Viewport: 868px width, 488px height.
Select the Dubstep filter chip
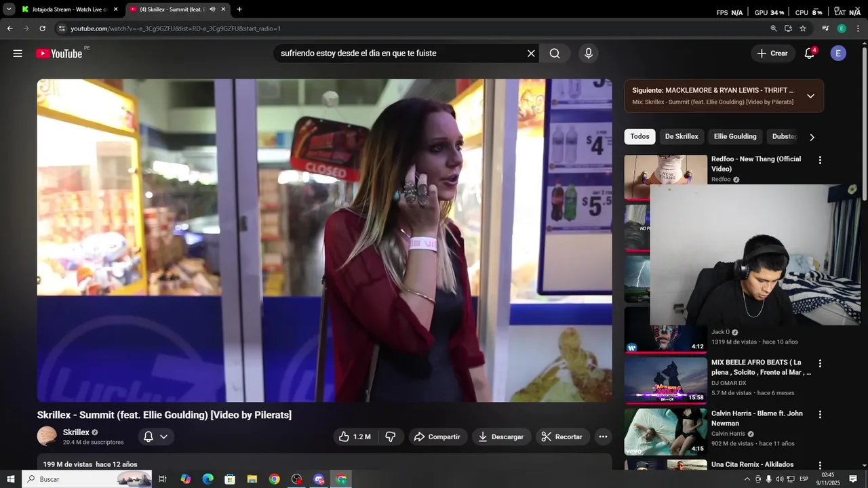784,136
